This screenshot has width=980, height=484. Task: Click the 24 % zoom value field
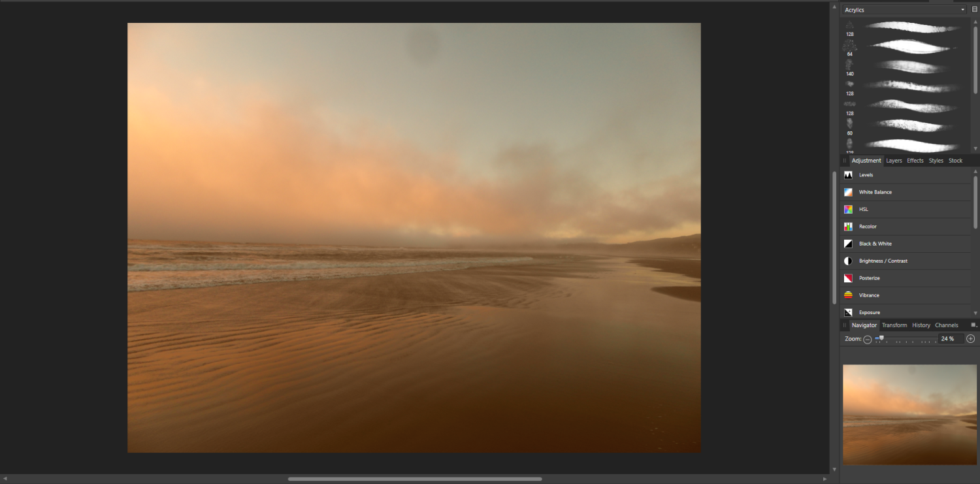click(x=951, y=339)
